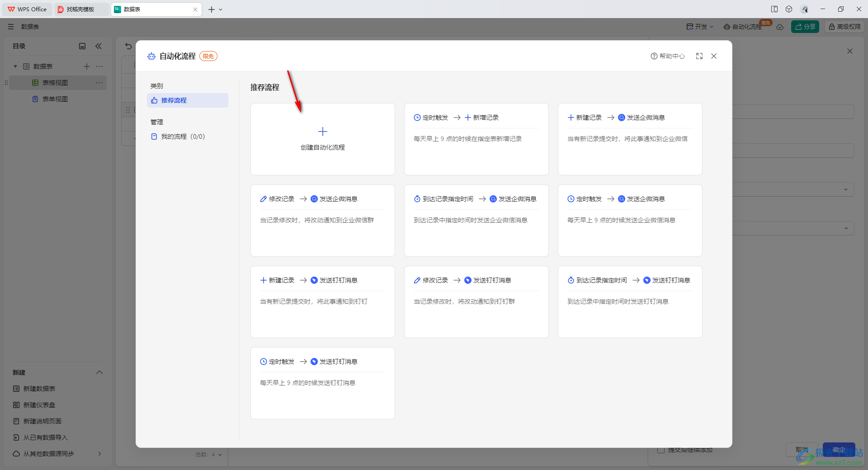Open the user account avatar
This screenshot has height=470, width=868.
tap(804, 9)
